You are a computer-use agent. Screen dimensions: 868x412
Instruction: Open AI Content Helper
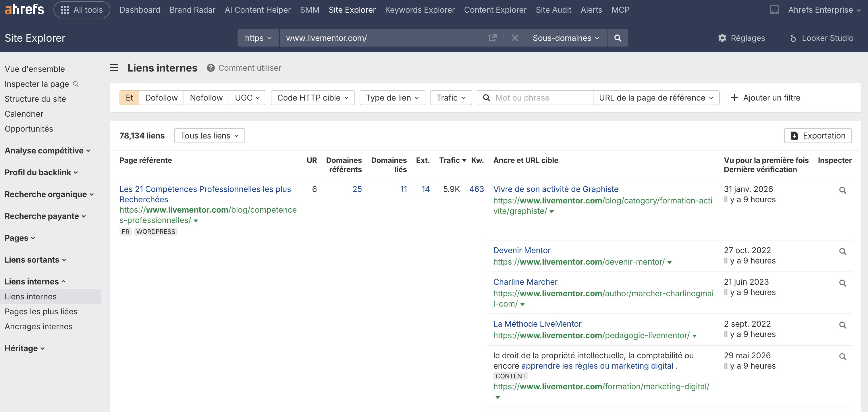point(258,10)
